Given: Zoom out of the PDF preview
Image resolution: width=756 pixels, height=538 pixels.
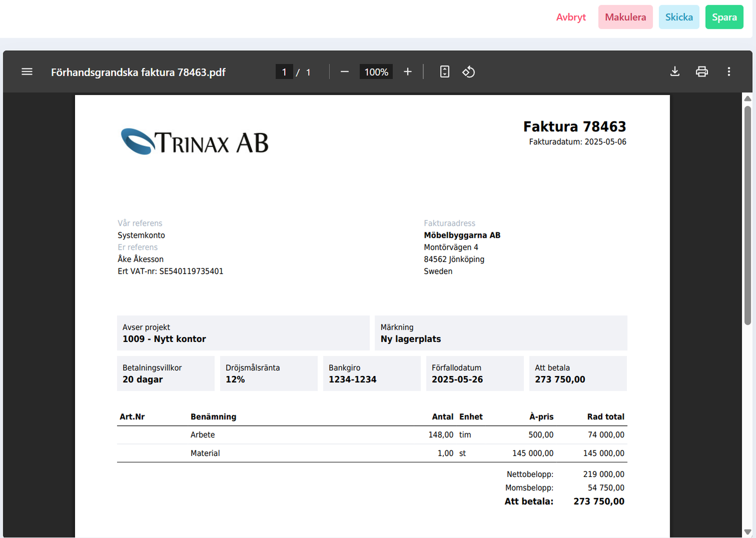Looking at the screenshot, I should point(345,72).
